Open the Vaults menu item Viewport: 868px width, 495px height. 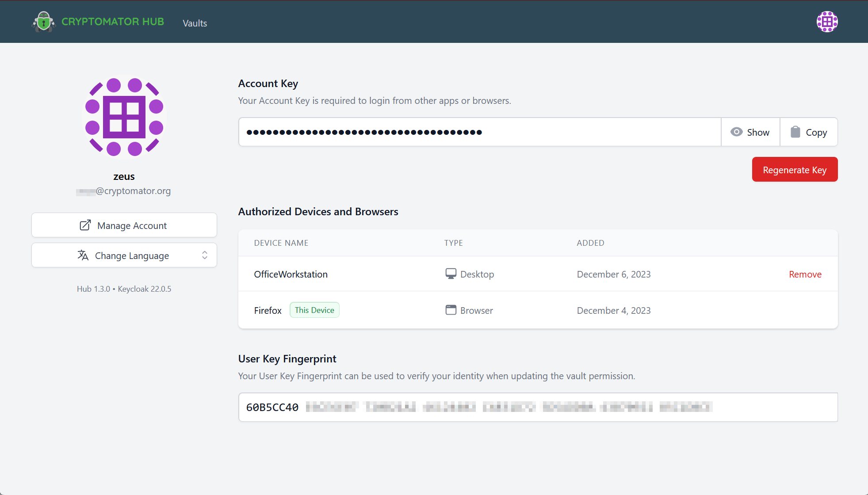point(195,23)
